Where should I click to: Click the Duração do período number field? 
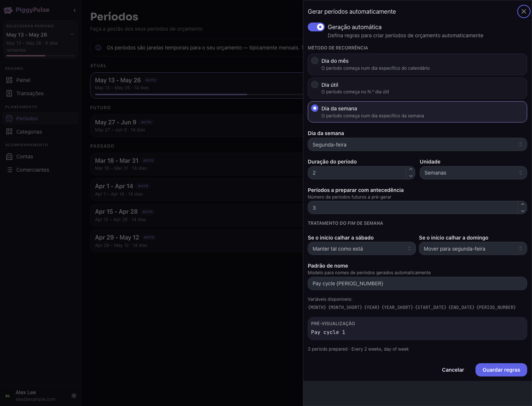click(357, 173)
